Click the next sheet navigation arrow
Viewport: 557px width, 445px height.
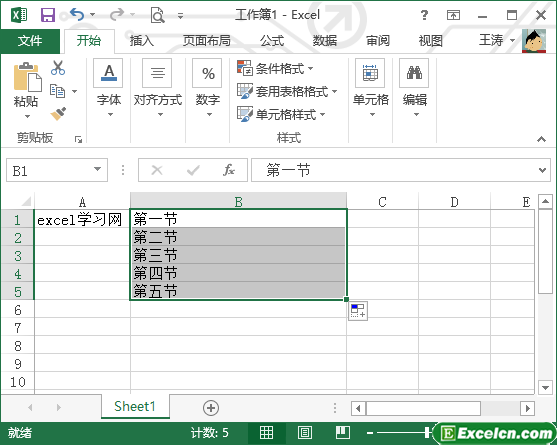coord(59,407)
